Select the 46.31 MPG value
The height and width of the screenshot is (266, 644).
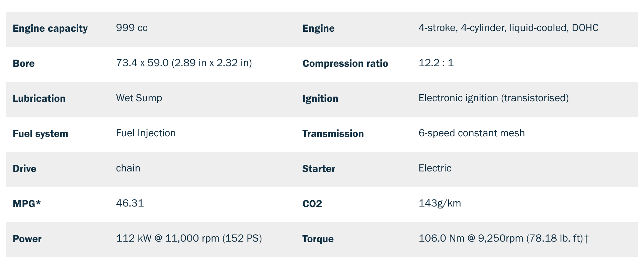tap(130, 203)
